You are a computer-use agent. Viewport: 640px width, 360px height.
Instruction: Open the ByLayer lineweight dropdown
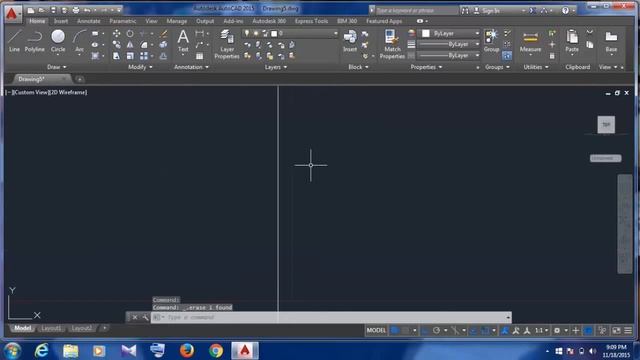(477, 44)
